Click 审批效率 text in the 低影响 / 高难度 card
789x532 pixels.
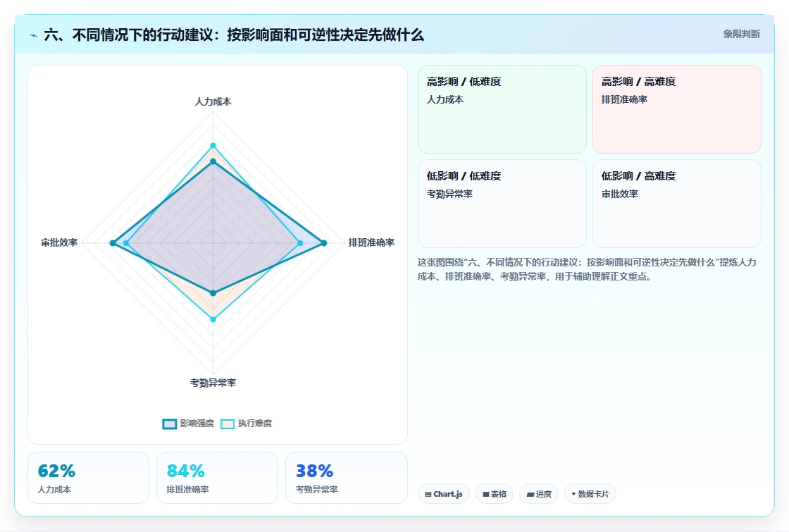[x=619, y=194]
